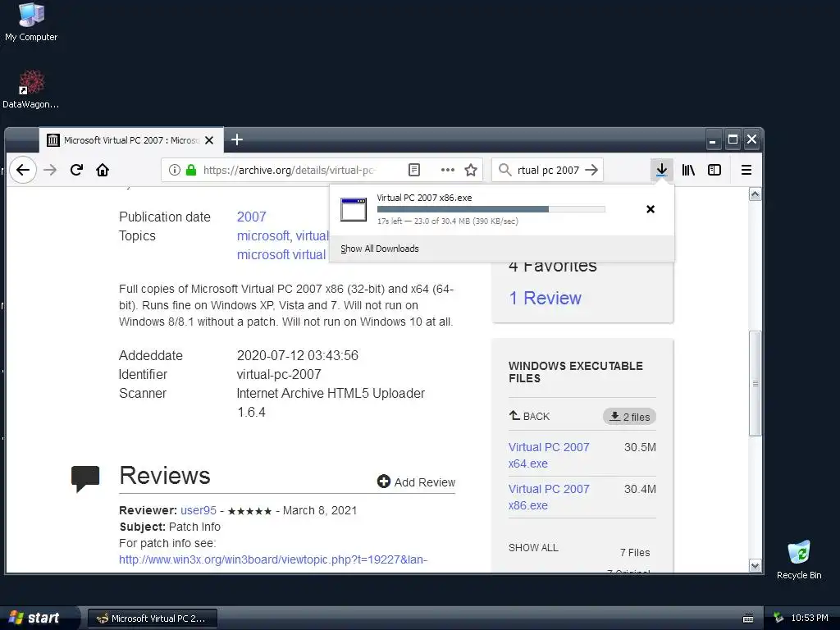This screenshot has height=630, width=840.
Task: Click Internet Archive HTML5 Uploader text
Action: tap(331, 393)
